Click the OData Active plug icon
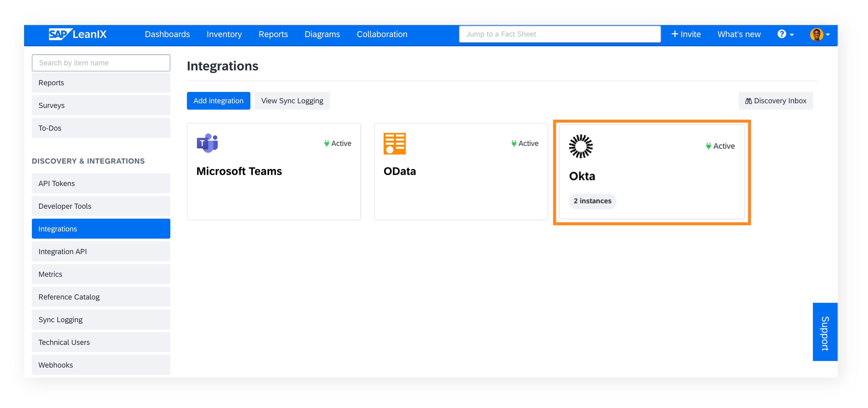868x408 pixels. (513, 143)
